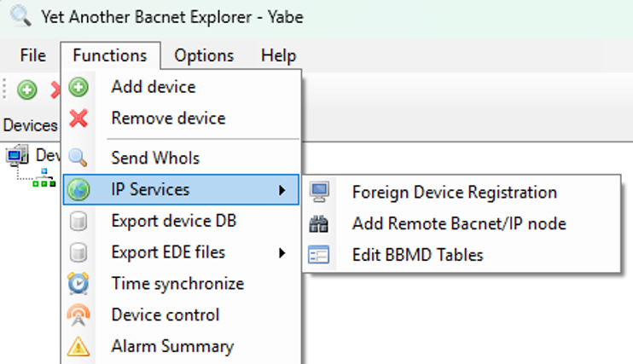Screen dimensions: 633x364
Task: Expand the IP Services submenu arrow
Action: [x=282, y=190]
